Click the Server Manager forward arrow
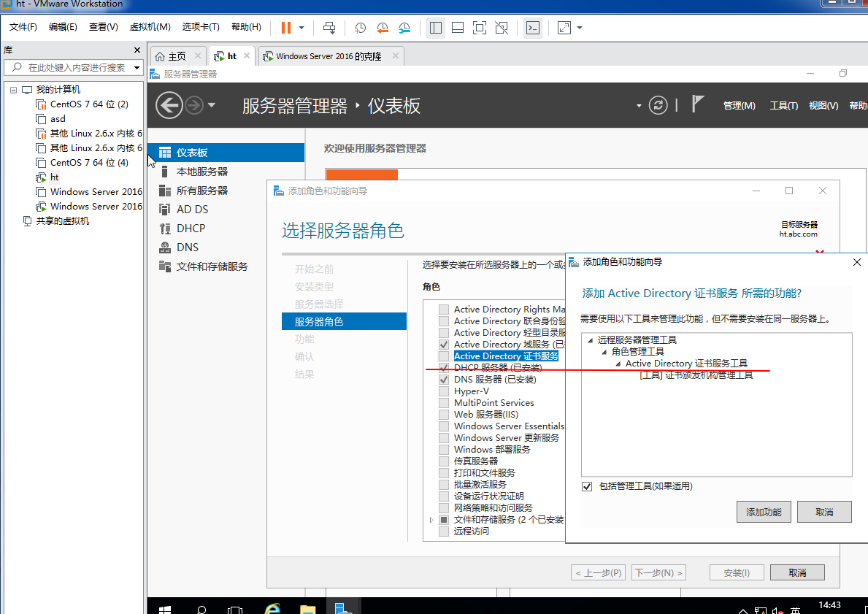 193,104
